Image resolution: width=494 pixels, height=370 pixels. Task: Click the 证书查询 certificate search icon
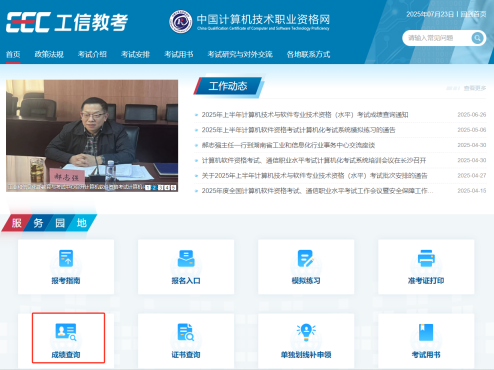coord(186,332)
